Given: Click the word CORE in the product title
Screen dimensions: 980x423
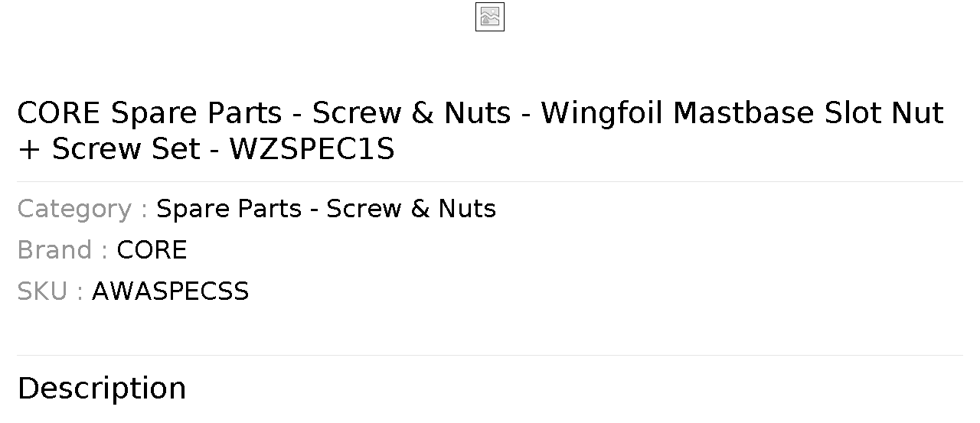Looking at the screenshot, I should pyautogui.click(x=59, y=113).
